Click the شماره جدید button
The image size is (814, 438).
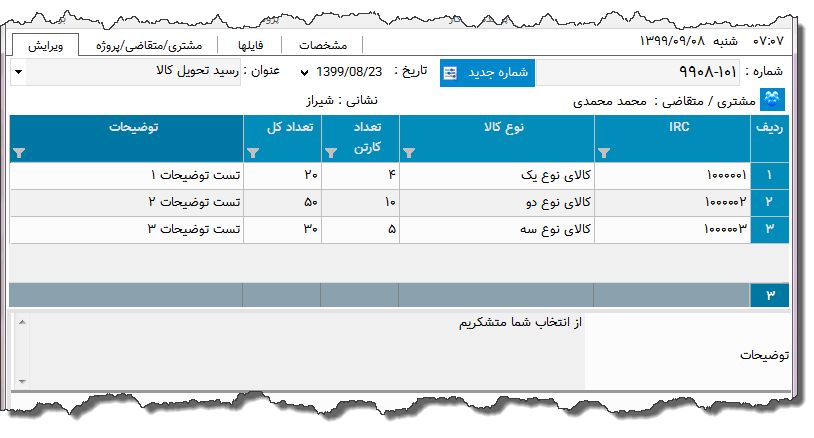point(487,73)
